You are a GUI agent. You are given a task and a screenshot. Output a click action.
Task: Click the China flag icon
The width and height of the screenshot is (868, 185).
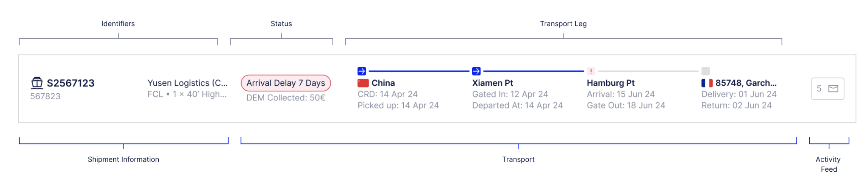(363, 83)
